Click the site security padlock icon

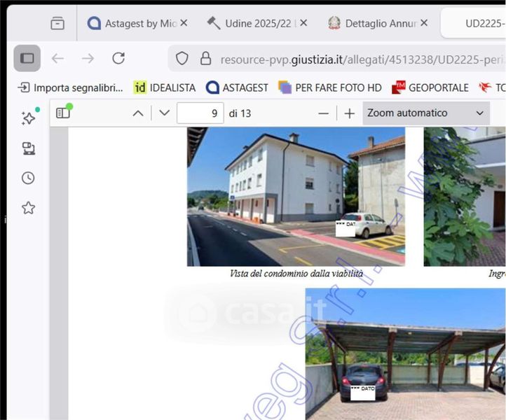205,58
